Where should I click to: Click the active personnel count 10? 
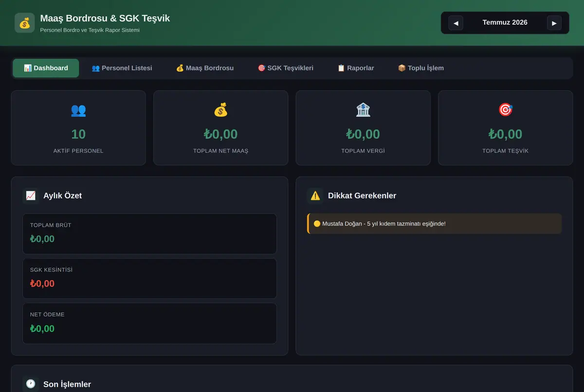[78, 134]
